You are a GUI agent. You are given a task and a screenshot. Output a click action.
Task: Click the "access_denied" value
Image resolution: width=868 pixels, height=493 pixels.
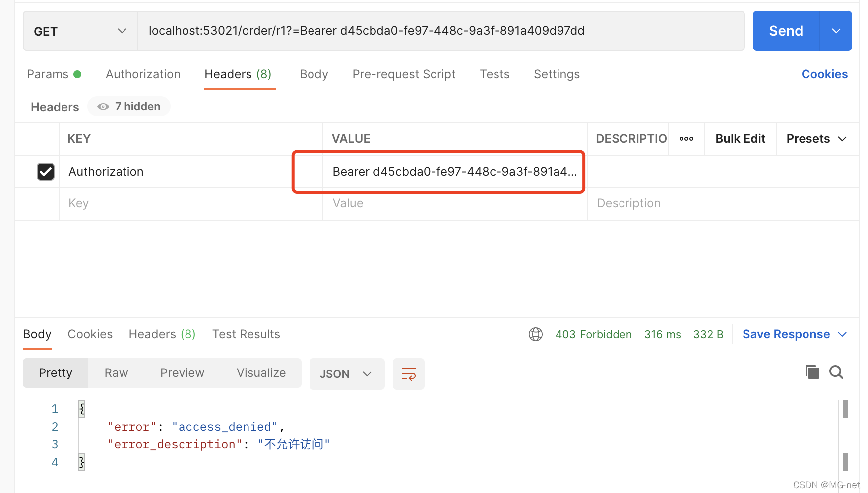click(225, 427)
